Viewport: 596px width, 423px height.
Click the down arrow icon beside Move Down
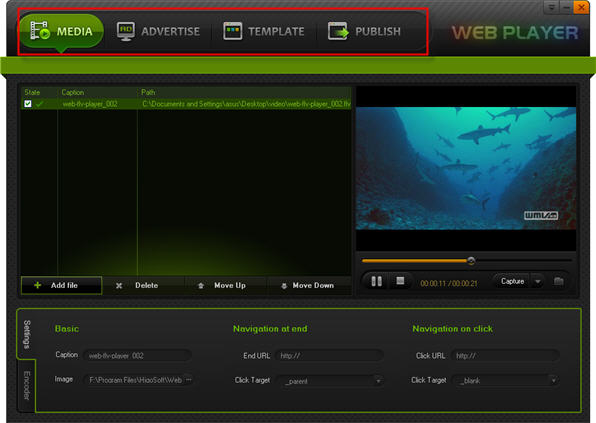point(284,286)
